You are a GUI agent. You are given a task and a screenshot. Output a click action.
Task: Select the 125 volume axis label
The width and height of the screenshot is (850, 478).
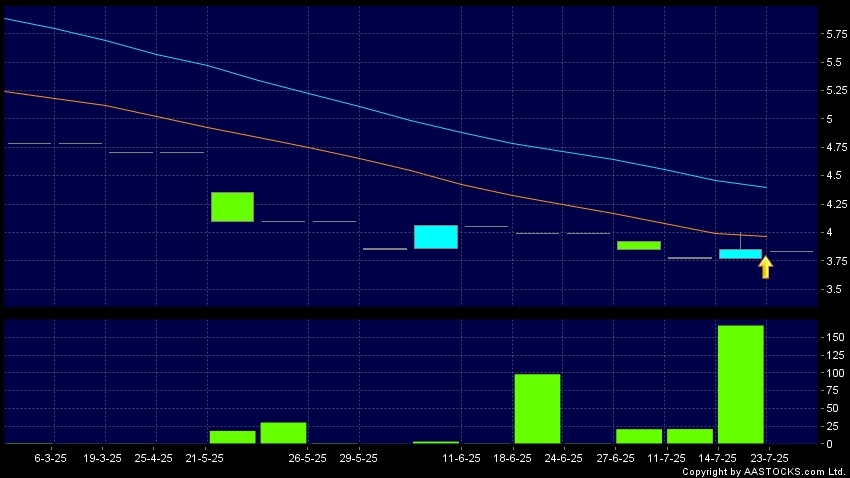[x=835, y=355]
